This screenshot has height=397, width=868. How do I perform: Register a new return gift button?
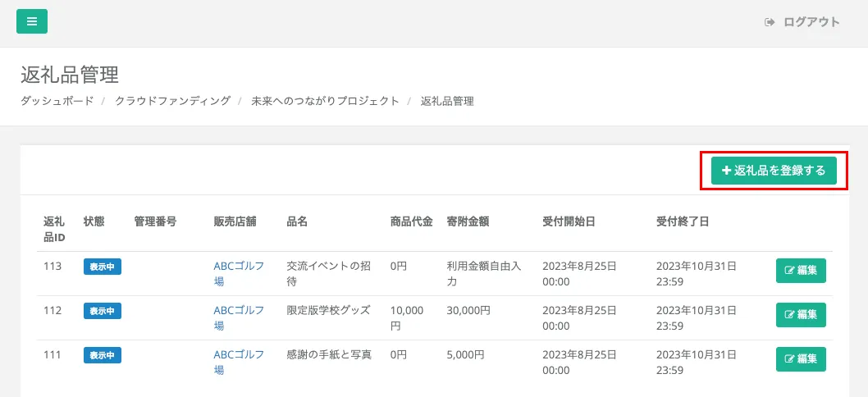click(774, 171)
